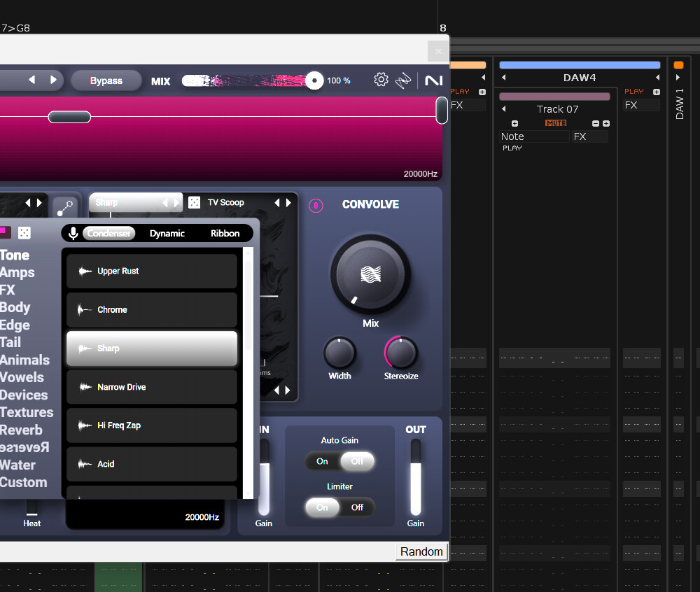
Task: Click the routing link icon
Action: point(64,209)
